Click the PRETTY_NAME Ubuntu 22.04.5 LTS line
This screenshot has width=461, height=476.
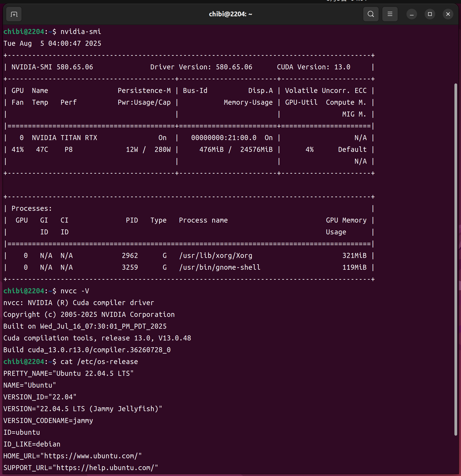(x=69, y=373)
